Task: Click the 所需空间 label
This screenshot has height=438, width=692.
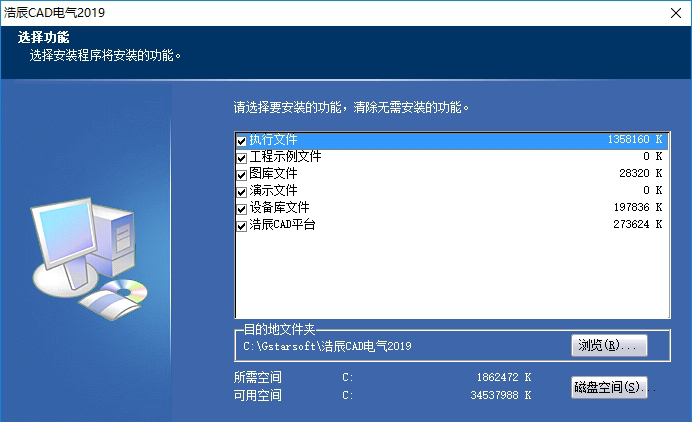Action: pos(258,378)
